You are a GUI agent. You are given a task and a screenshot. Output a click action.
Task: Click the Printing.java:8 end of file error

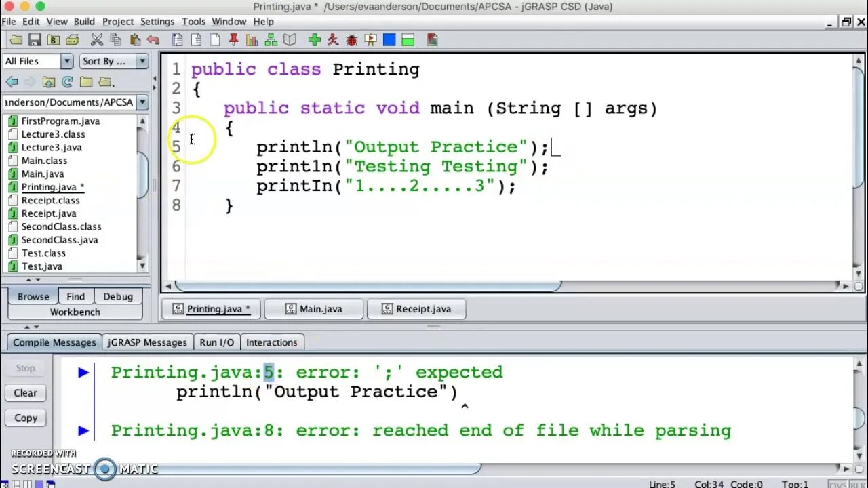click(421, 430)
